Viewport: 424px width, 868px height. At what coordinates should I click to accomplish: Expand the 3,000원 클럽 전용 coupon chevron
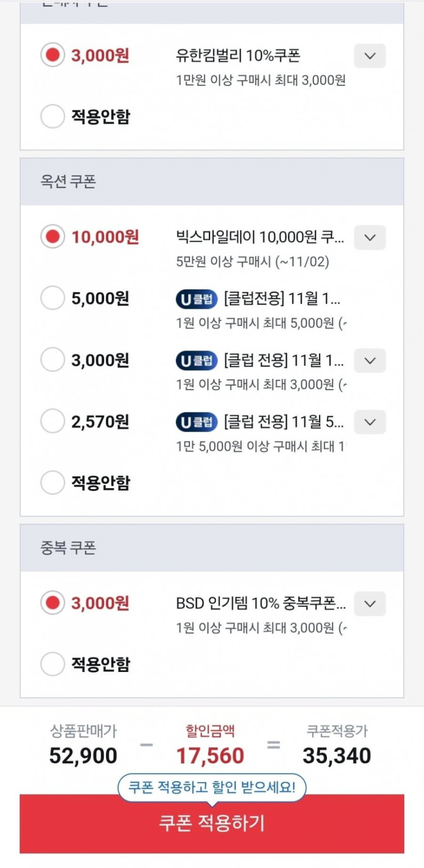pyautogui.click(x=370, y=361)
